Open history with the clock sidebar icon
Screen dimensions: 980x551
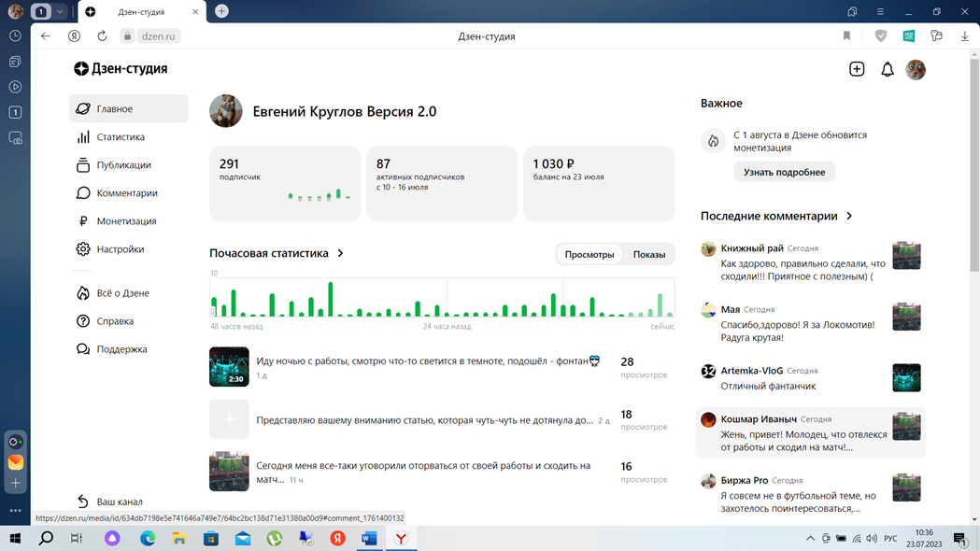16,36
